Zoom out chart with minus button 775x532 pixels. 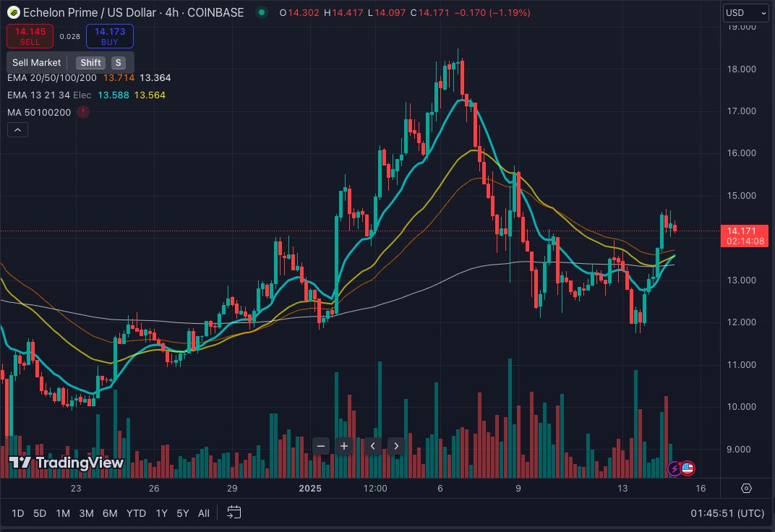321,446
